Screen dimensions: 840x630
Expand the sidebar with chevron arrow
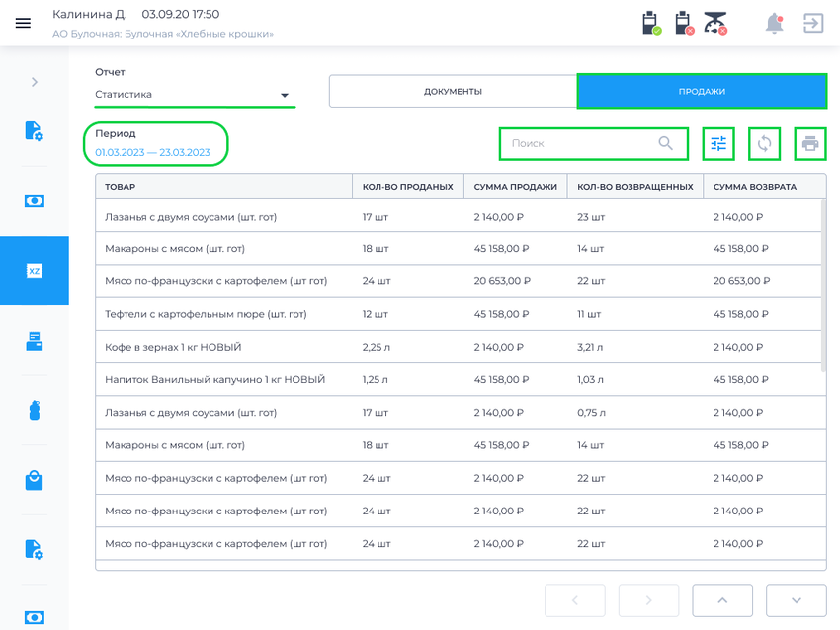(35, 82)
